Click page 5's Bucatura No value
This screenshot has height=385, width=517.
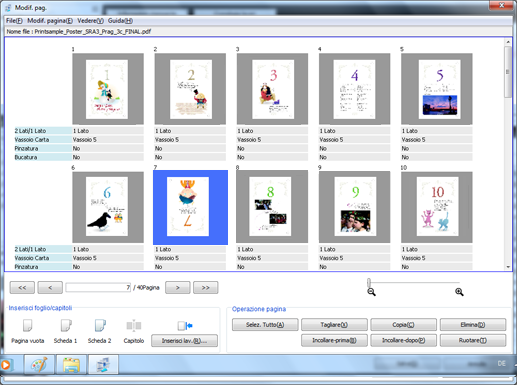[x=437, y=157]
